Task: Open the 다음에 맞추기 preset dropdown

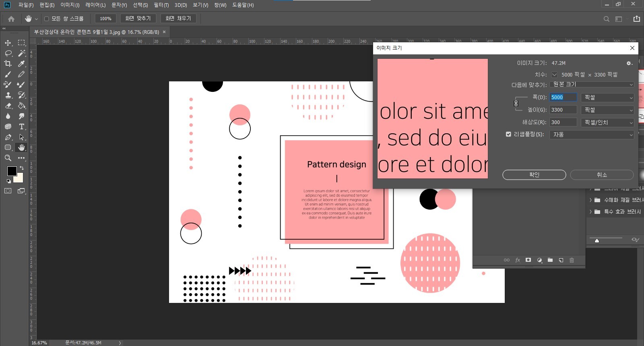Action: [x=592, y=85]
